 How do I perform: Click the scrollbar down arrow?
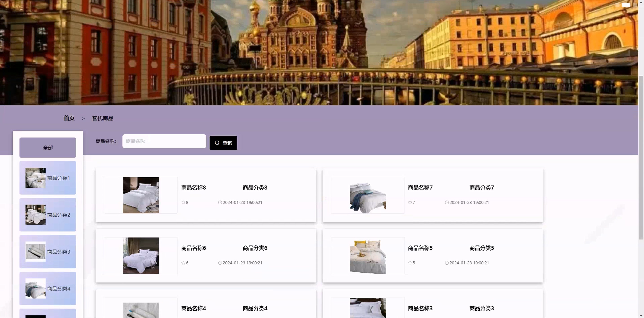[x=641, y=316]
